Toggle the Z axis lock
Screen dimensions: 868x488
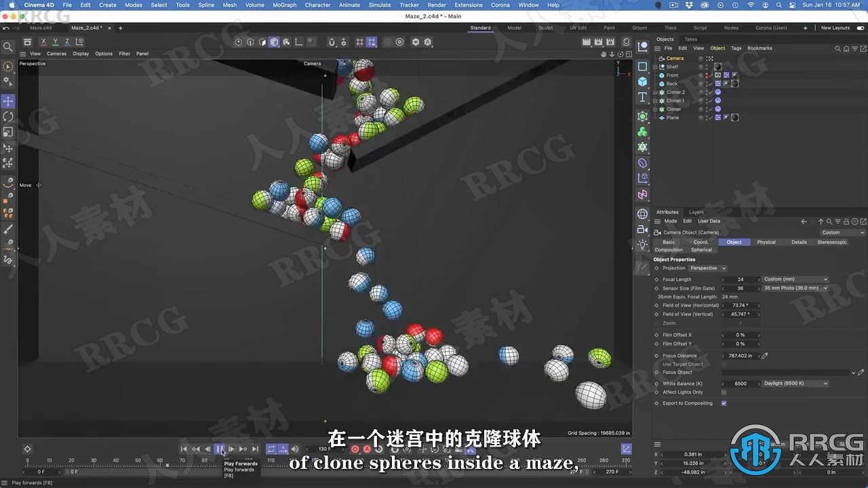[x=66, y=42]
